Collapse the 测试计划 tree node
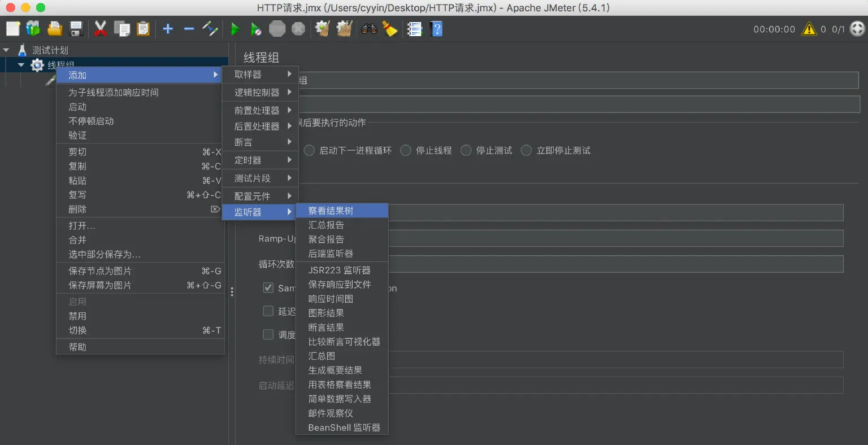 (x=6, y=49)
